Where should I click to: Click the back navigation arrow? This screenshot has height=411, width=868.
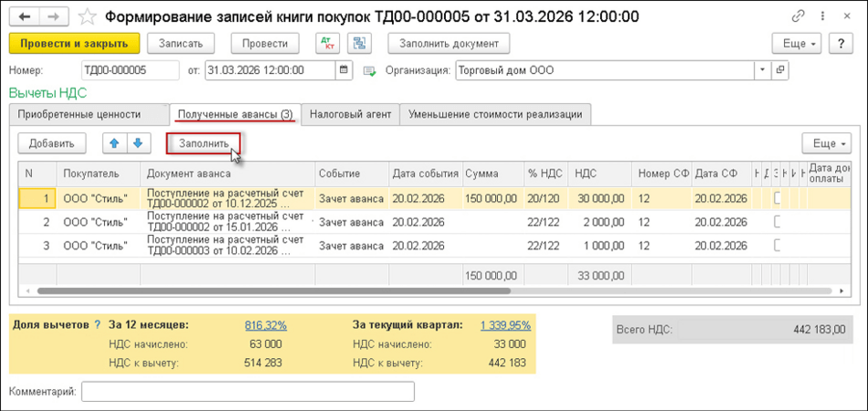pyautogui.click(x=25, y=16)
